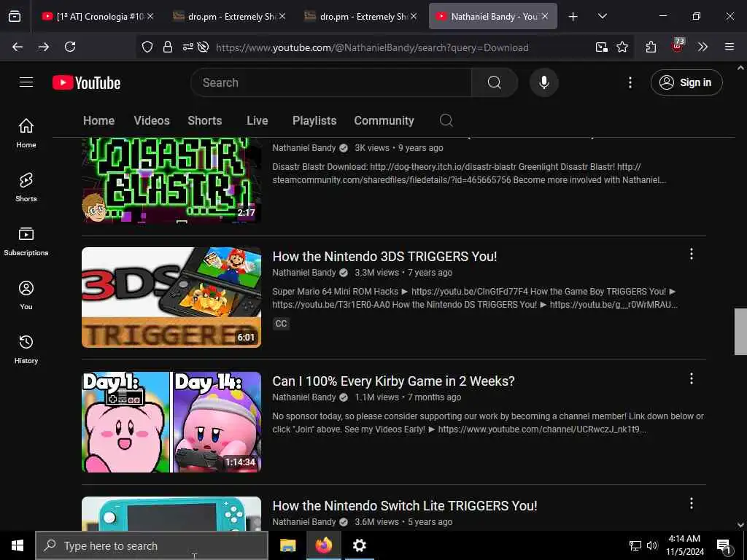Open the Kirby Day 1 Day 14 thumbnail
The height and width of the screenshot is (560, 747).
tap(171, 422)
